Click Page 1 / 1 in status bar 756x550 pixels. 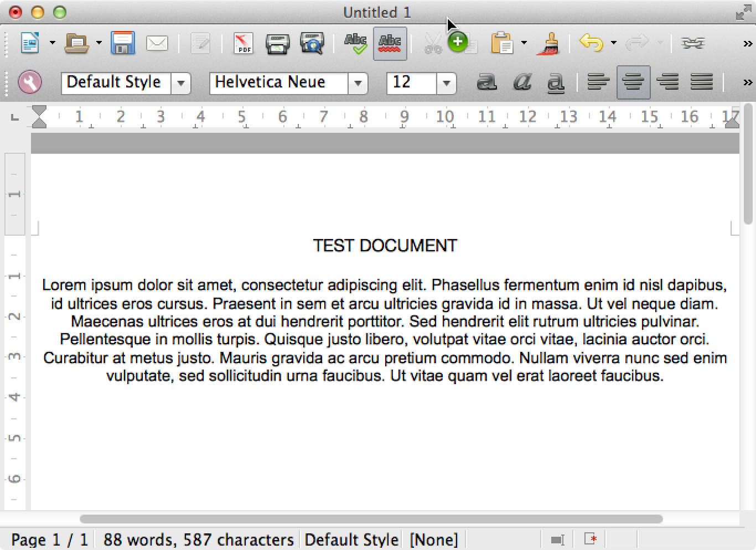49,539
